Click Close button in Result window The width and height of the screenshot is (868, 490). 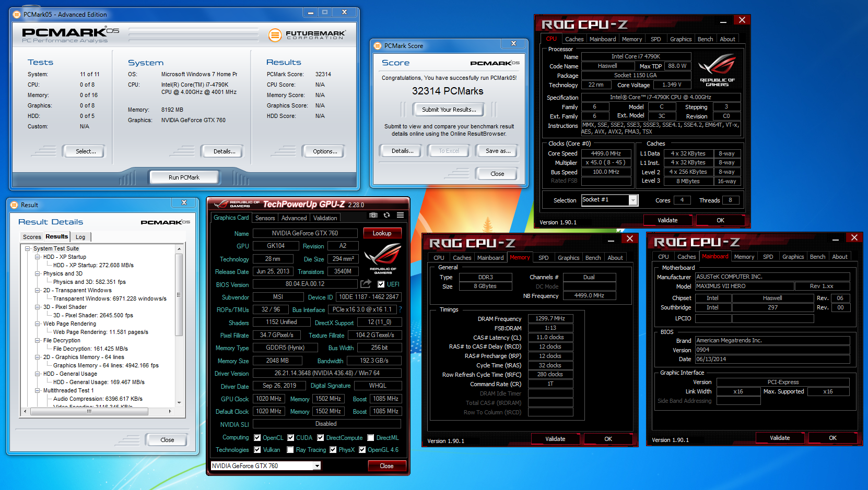point(167,440)
